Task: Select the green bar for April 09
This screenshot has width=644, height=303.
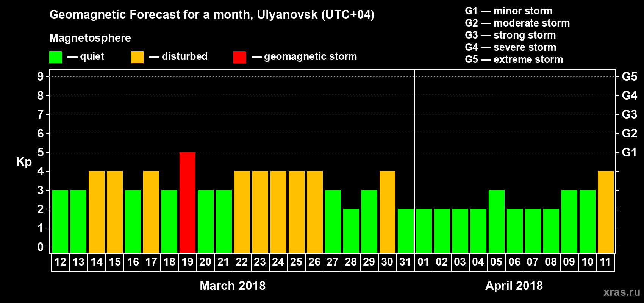Action: (x=569, y=221)
